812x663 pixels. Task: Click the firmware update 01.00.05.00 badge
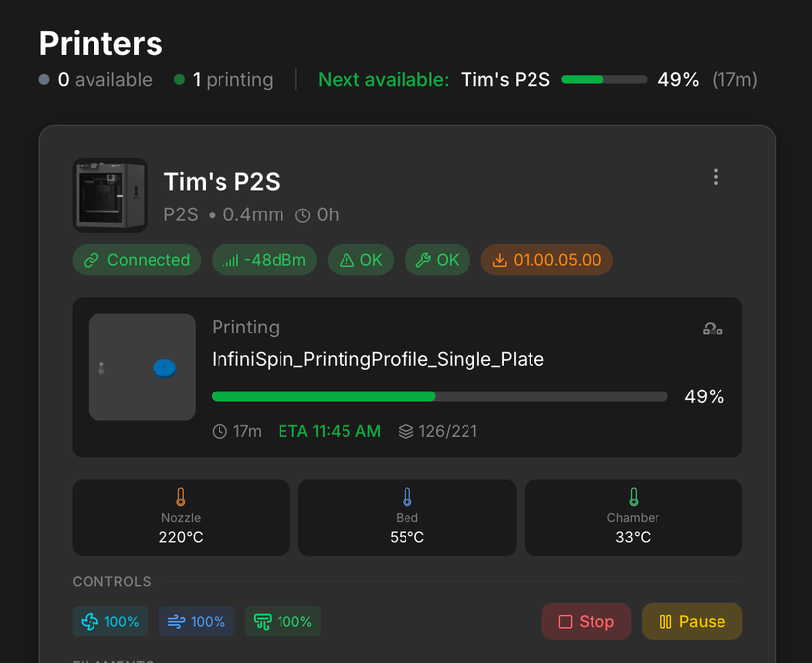tap(546, 260)
